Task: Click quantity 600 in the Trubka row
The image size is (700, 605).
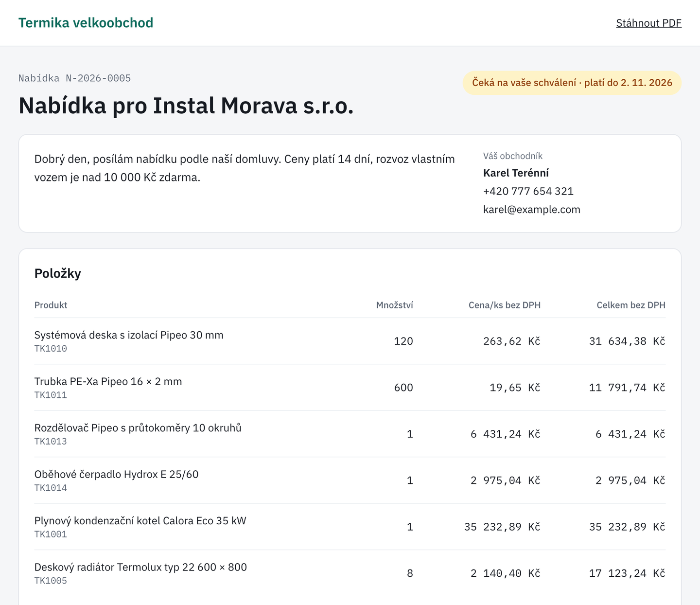Action: pos(403,388)
